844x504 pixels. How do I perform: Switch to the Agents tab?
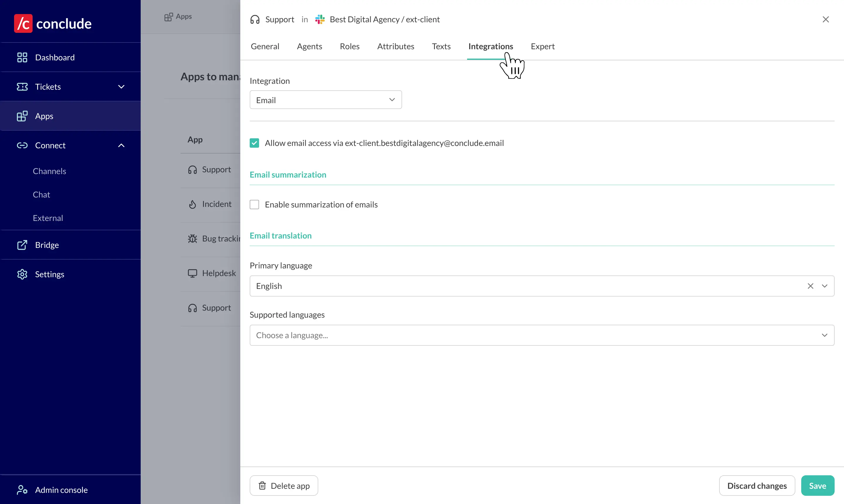click(309, 46)
